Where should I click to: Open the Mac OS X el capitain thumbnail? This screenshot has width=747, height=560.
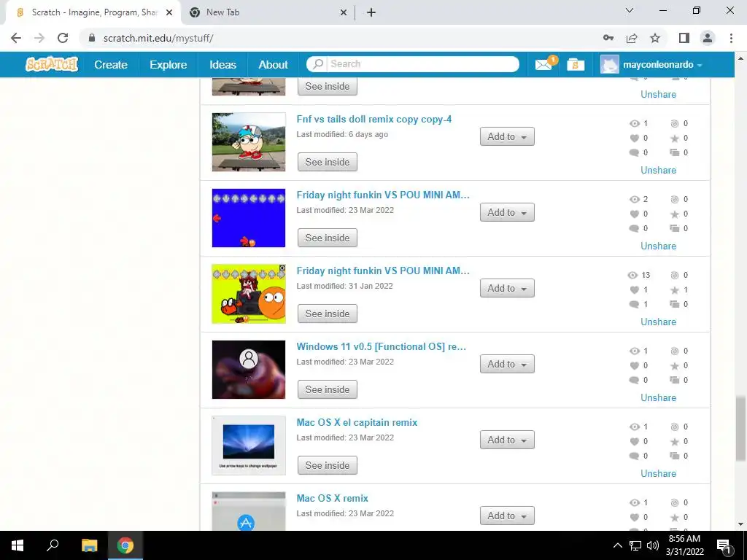pyautogui.click(x=249, y=446)
